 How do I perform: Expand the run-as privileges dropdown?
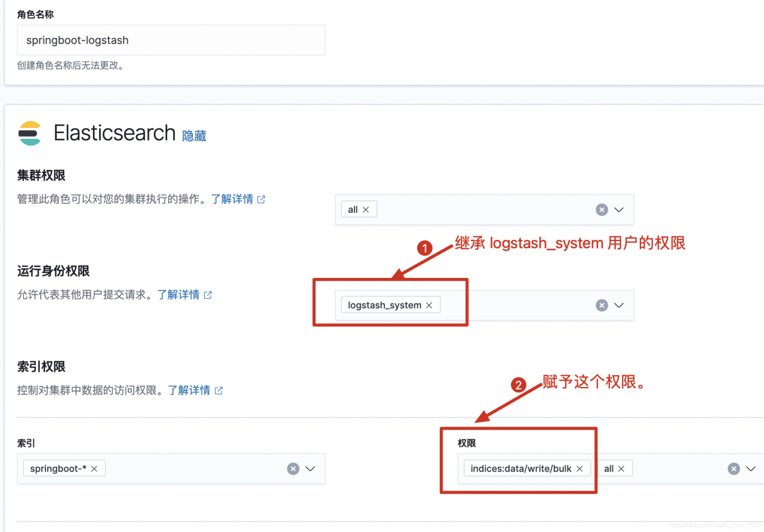click(619, 305)
